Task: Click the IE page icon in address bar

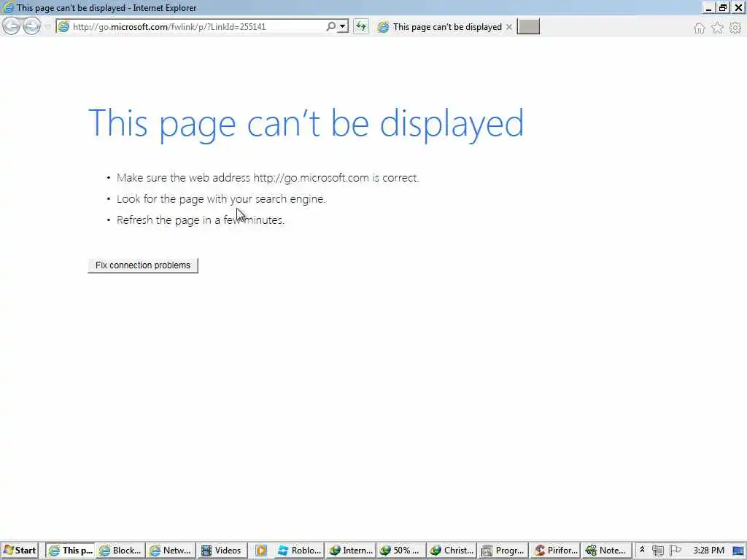Action: coord(63,27)
